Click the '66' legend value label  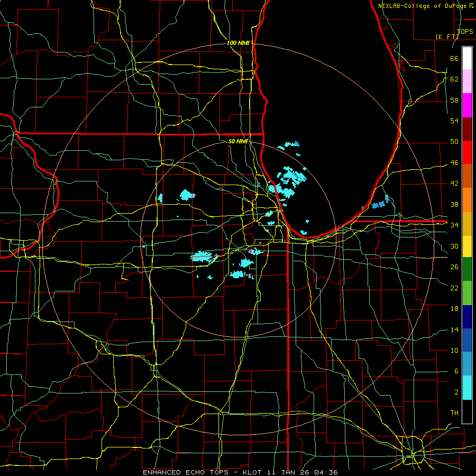pyautogui.click(x=454, y=58)
